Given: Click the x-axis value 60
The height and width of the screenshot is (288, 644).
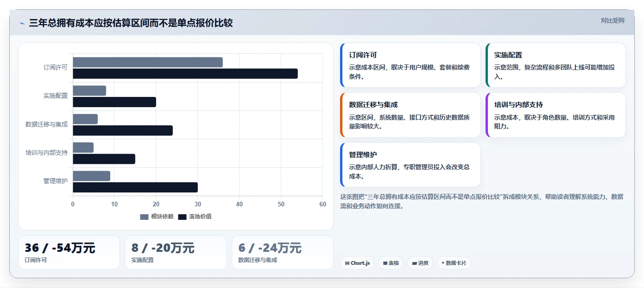Looking at the screenshot, I should pos(322,204).
